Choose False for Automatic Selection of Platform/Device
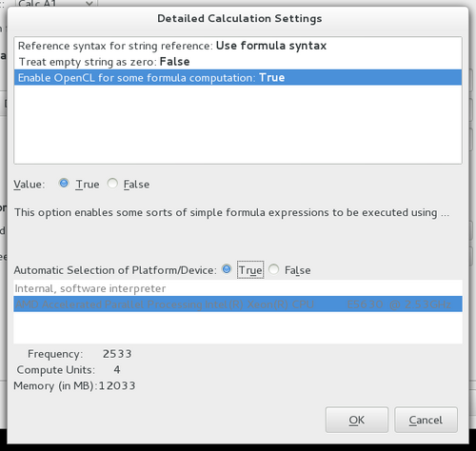This screenshot has height=451, width=476. 273,269
